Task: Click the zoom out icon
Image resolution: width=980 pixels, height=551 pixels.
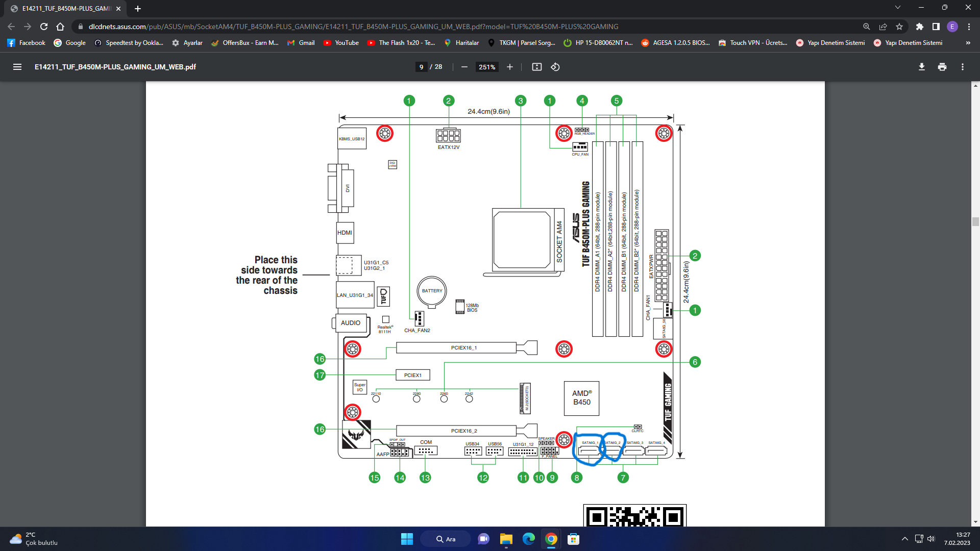Action: [x=465, y=67]
